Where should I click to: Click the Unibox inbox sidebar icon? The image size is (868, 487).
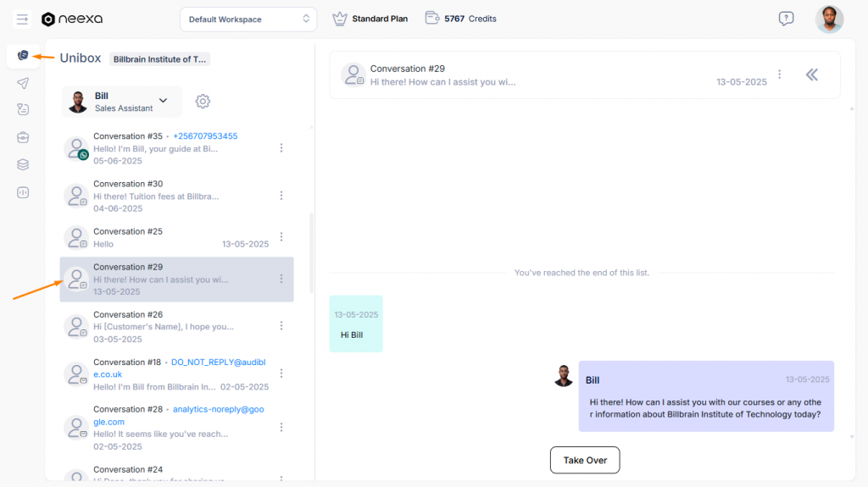pyautogui.click(x=23, y=55)
